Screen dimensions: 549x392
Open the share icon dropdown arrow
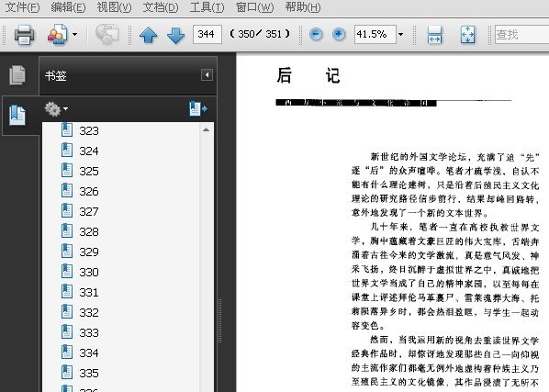tap(74, 34)
